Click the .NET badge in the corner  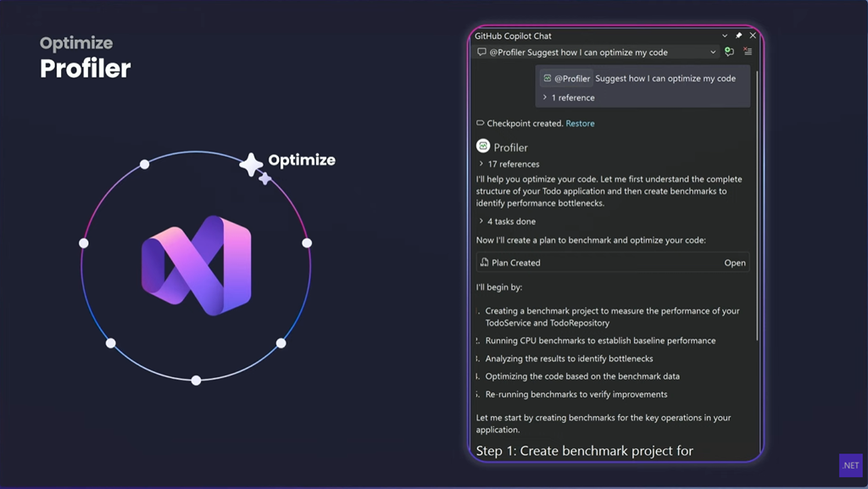(849, 465)
